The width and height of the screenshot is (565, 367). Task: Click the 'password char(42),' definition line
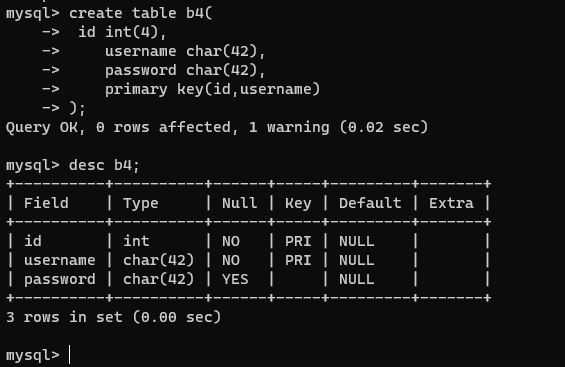tap(185, 71)
